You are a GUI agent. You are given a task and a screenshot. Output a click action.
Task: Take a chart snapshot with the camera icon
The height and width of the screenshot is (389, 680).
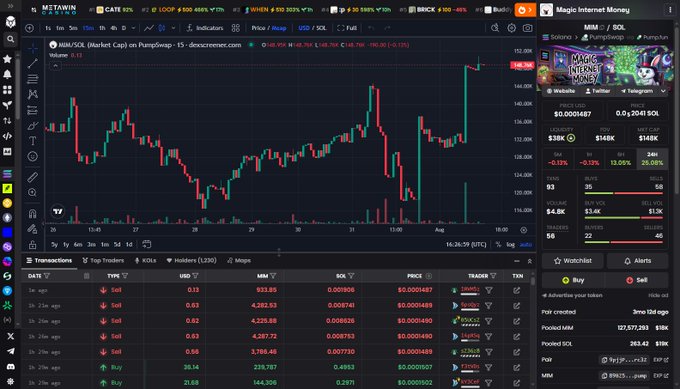point(527,28)
